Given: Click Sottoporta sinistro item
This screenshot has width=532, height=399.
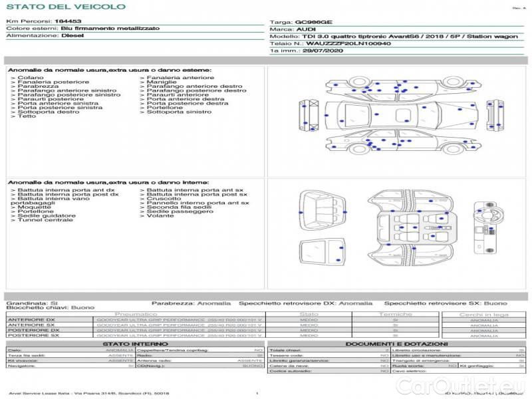Looking at the screenshot, I should click(x=179, y=112).
